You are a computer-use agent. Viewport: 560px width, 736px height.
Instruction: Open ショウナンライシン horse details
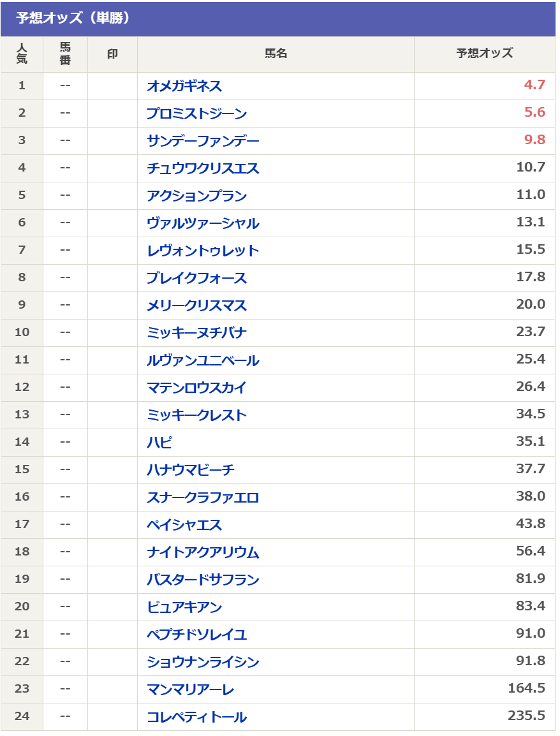pyautogui.click(x=203, y=662)
